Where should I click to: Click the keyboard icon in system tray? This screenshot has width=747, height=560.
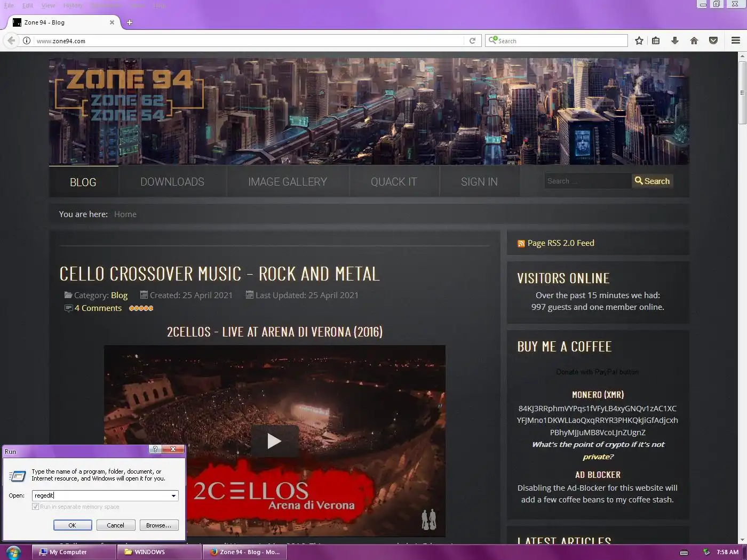pyautogui.click(x=684, y=553)
